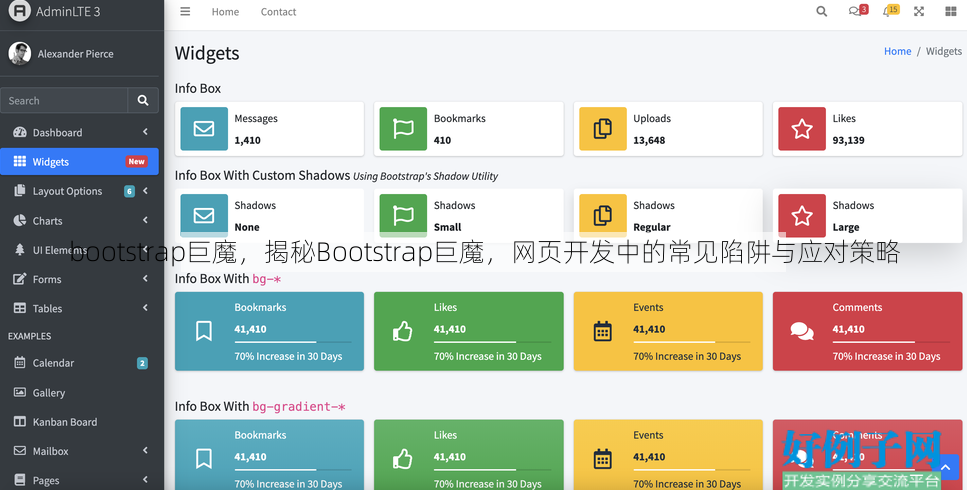
Task: Click calendar icon in yellow bg Events box
Action: pos(603,331)
